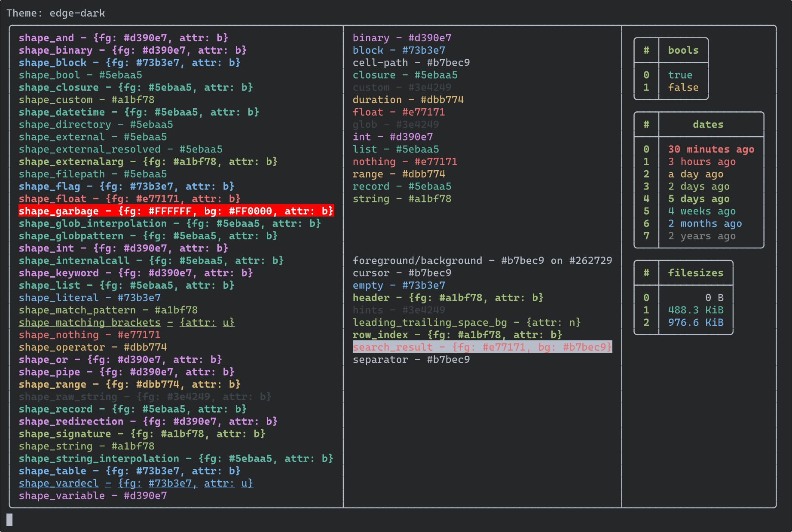Click shape_literal - #73b3e7
The width and height of the screenshot is (792, 532).
point(90,298)
